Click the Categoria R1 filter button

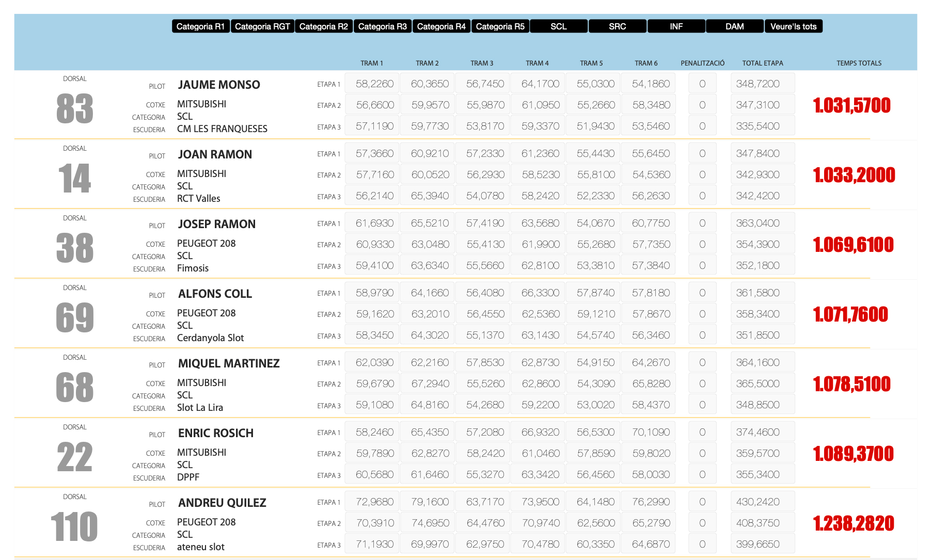[x=200, y=26]
